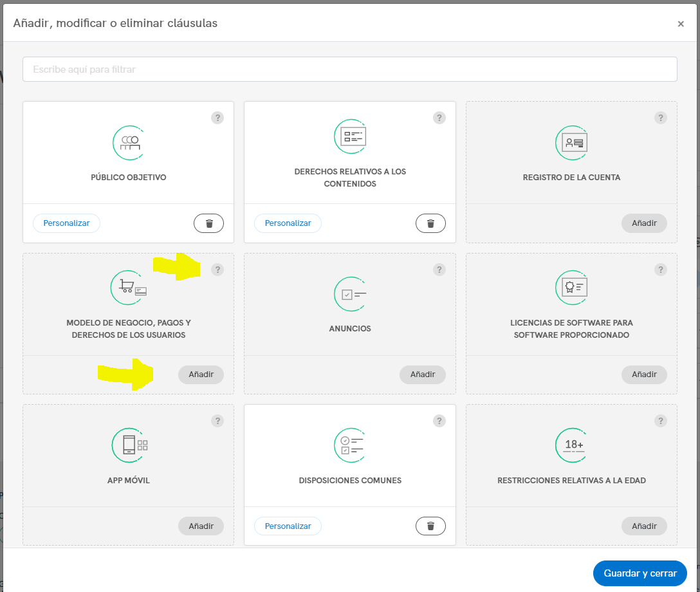Add the Registro de la Cuenta clause

click(644, 223)
